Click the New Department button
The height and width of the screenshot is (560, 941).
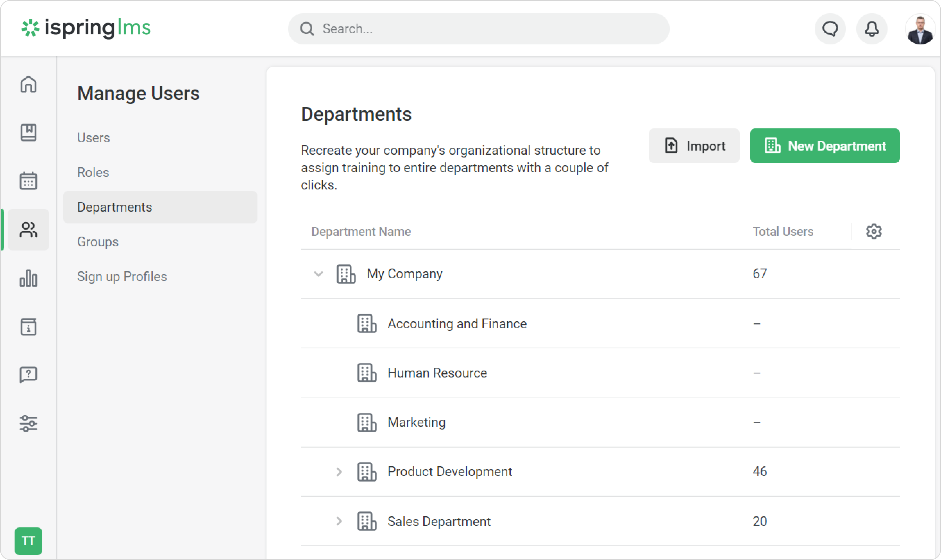[x=825, y=146]
